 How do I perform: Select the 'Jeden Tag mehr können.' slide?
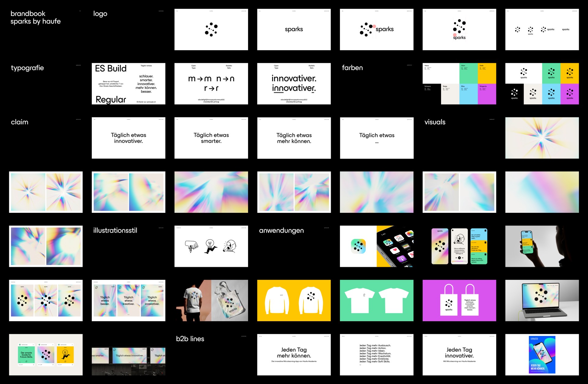(x=294, y=355)
